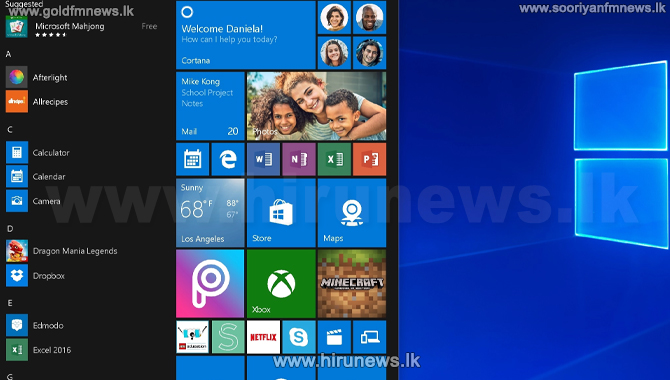Select the top-left contact photo tile
This screenshot has height=380, width=670.
(x=335, y=18)
